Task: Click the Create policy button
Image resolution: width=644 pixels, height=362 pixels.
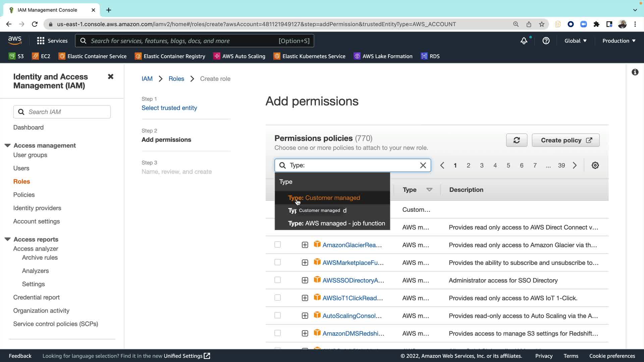Action: click(566, 140)
